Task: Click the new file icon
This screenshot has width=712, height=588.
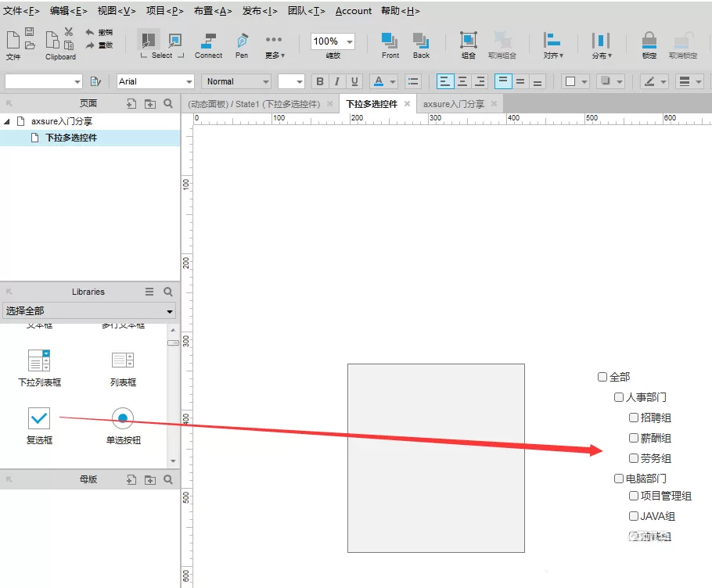Action: point(13,39)
